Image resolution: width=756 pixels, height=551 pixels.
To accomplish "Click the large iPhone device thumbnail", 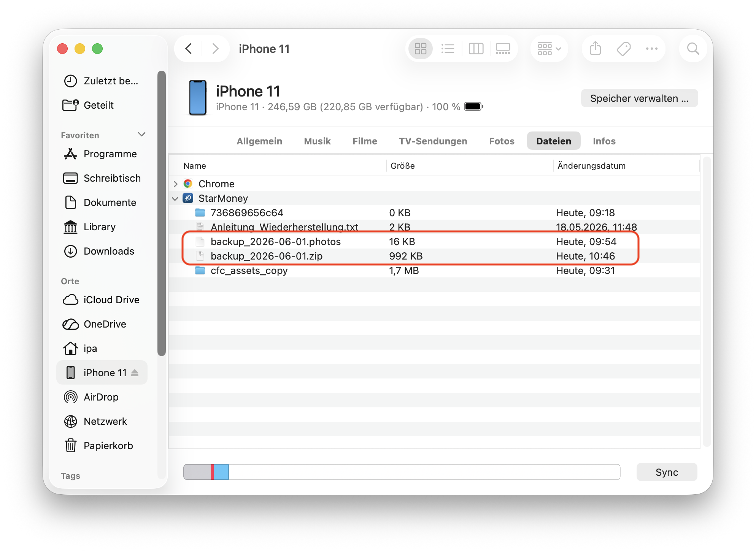I will (x=198, y=98).
